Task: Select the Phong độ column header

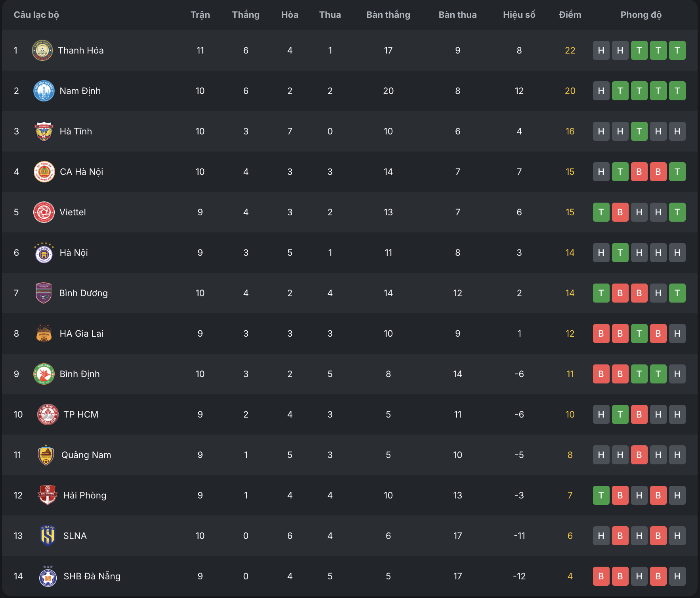Action: coord(641,15)
